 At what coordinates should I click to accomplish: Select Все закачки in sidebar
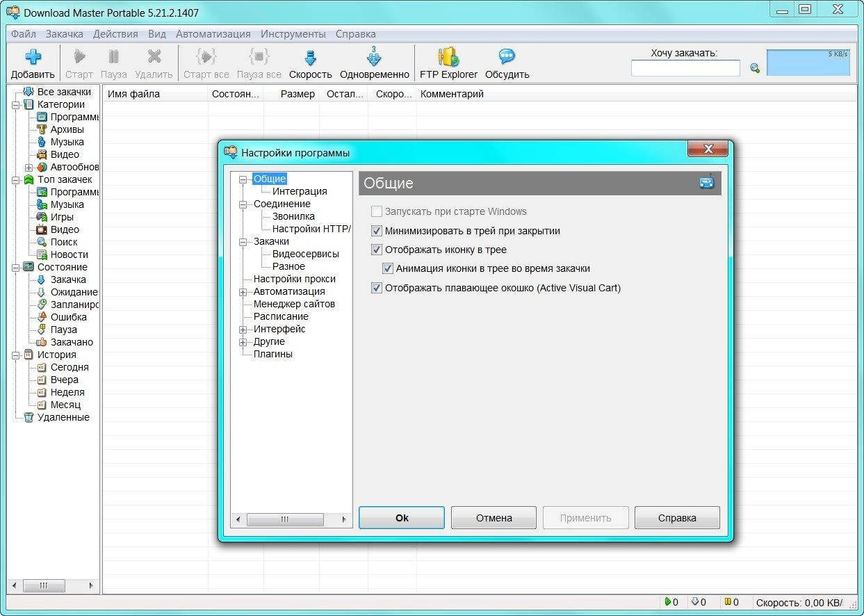point(64,92)
